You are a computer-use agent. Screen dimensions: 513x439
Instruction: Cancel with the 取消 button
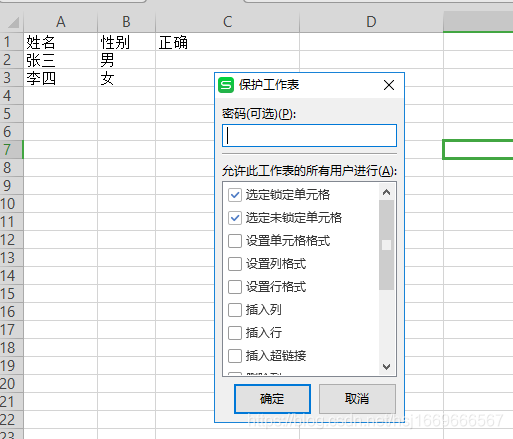(357, 399)
